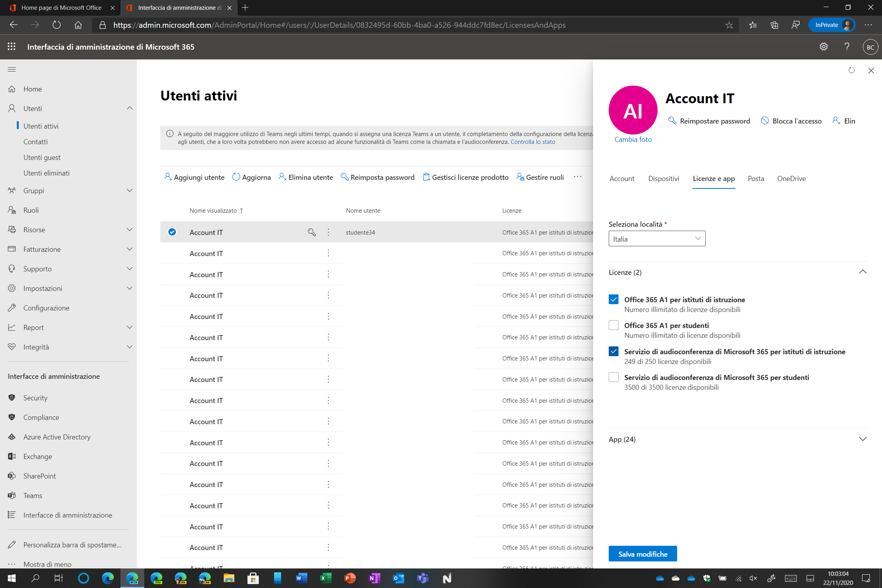Collapse the Utenti navigation group
The image size is (882, 588).
[129, 108]
